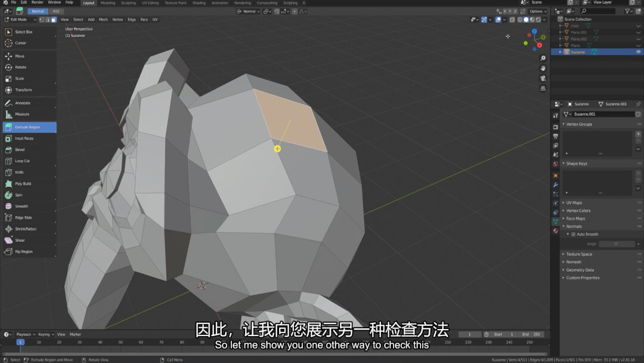Open Object Data mesh properties tab
Viewport: 644px width, 363px height.
pyautogui.click(x=555, y=222)
